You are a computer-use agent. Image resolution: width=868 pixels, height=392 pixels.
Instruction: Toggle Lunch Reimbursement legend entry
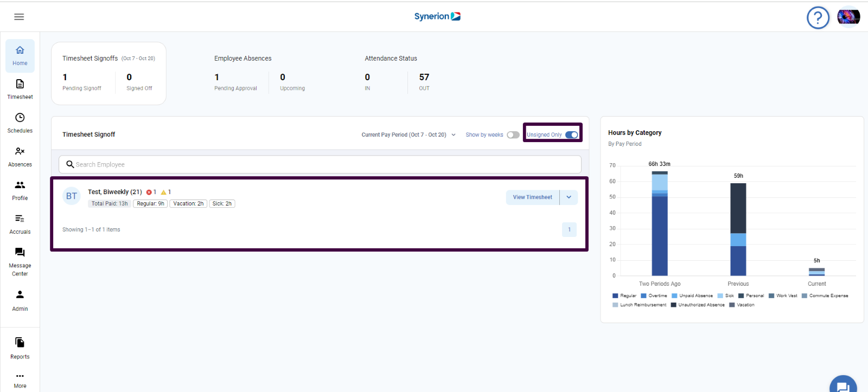click(640, 305)
